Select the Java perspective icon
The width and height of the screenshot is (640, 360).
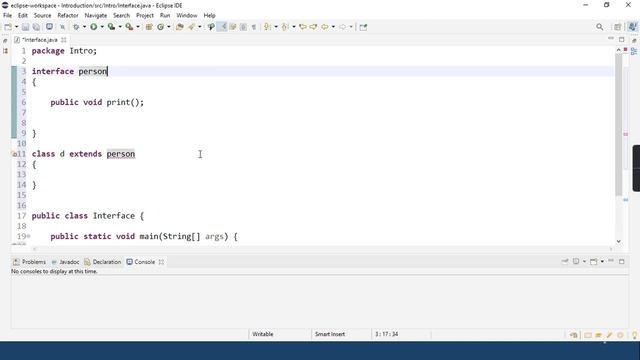pyautogui.click(x=632, y=27)
